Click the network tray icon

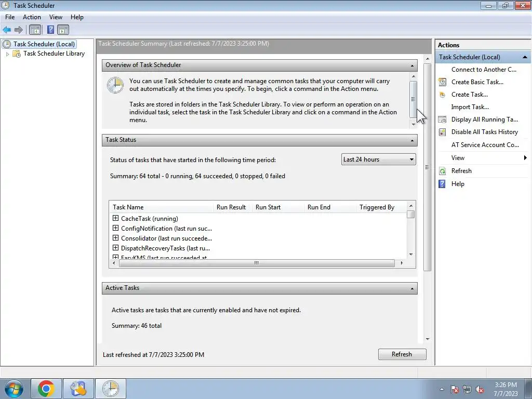click(x=467, y=390)
